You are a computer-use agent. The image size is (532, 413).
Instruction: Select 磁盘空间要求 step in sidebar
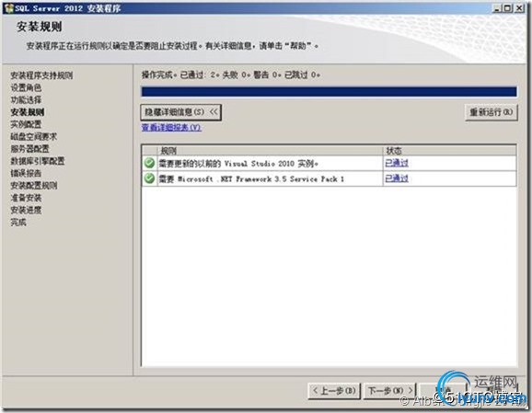point(33,136)
